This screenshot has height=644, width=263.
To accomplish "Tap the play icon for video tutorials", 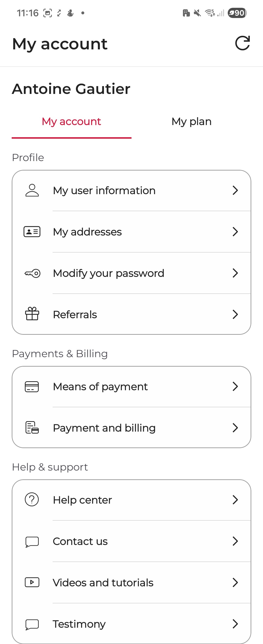I will coord(32,582).
